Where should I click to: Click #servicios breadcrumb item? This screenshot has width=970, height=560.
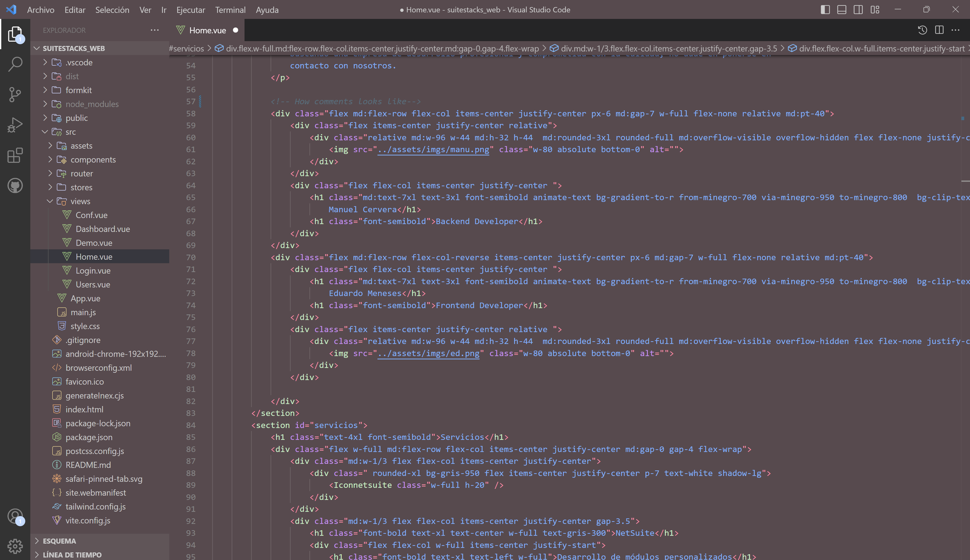pyautogui.click(x=187, y=48)
